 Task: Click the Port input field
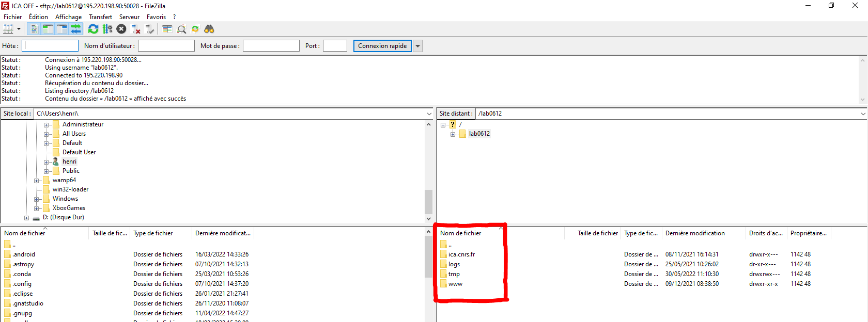[335, 46]
